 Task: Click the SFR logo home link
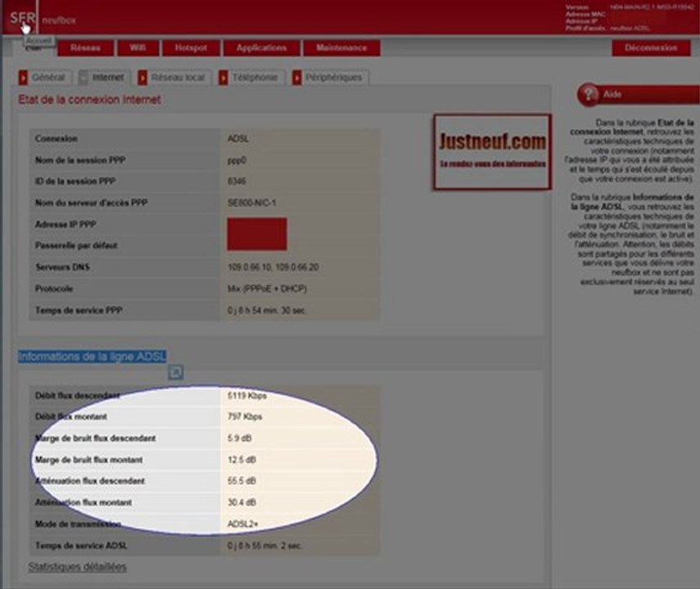(22, 18)
